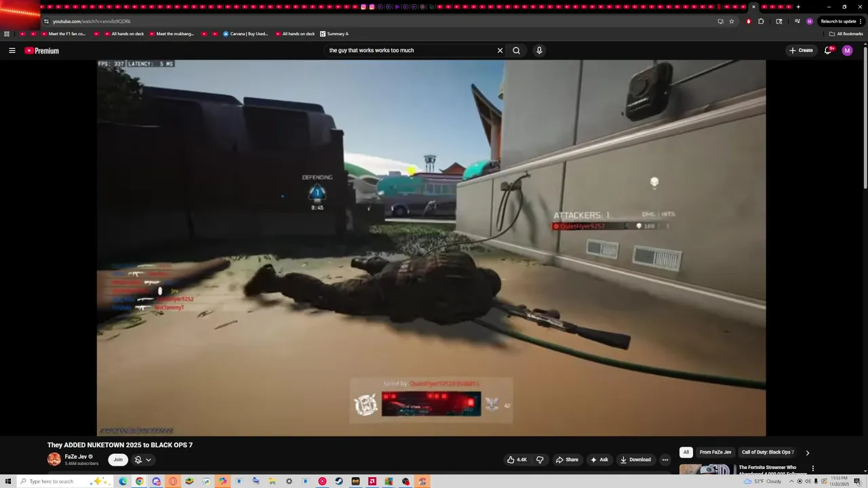Open the bookmarks bar apps grid icon

click(x=7, y=34)
